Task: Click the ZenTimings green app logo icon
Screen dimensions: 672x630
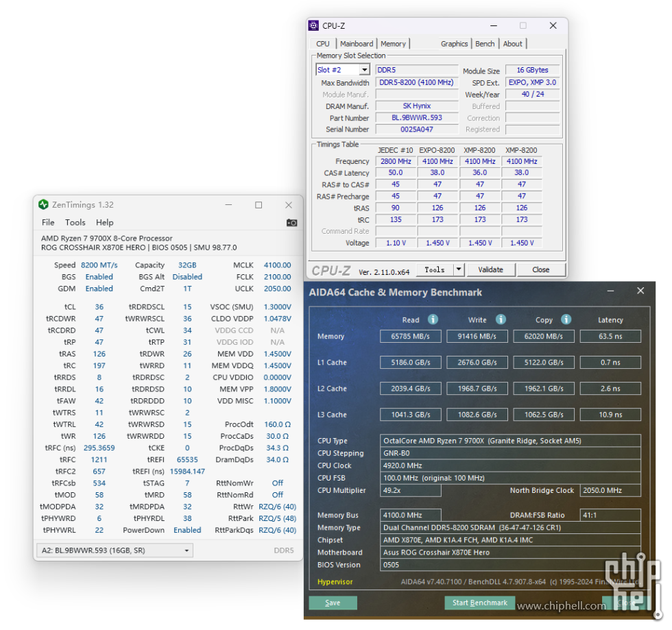Action: 43,204
